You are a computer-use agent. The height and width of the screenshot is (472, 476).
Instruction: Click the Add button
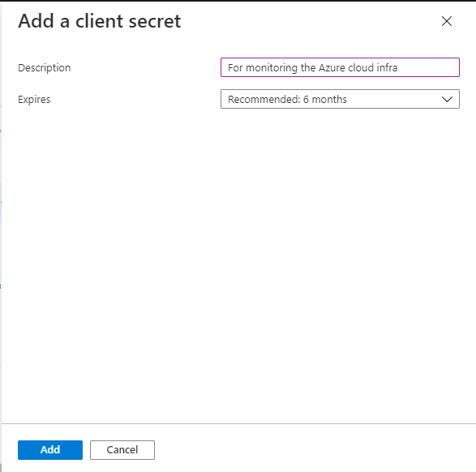coord(50,450)
